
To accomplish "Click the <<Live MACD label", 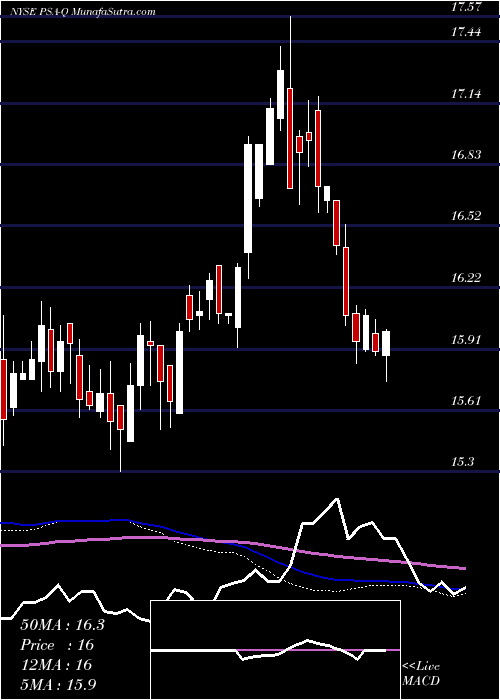I will click(x=421, y=674).
